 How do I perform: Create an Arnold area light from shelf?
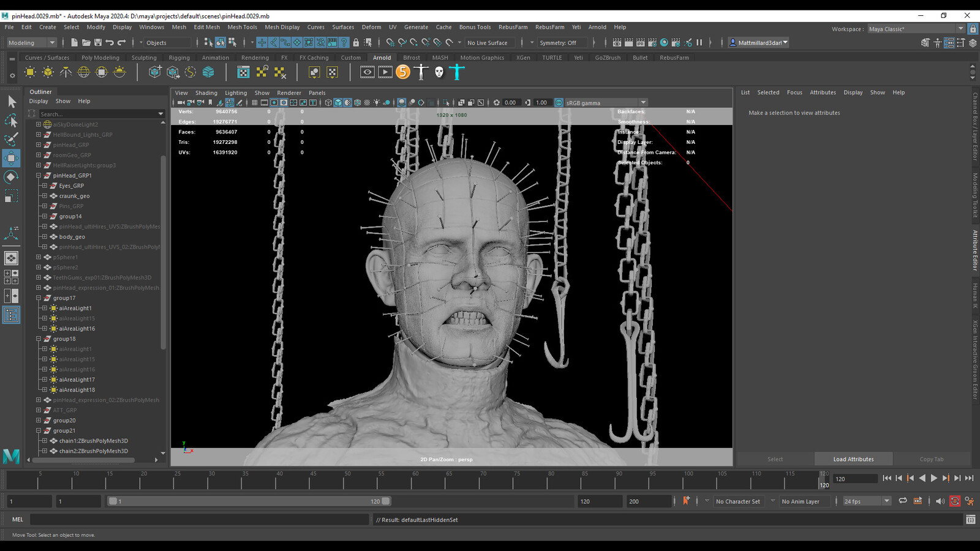pos(29,72)
